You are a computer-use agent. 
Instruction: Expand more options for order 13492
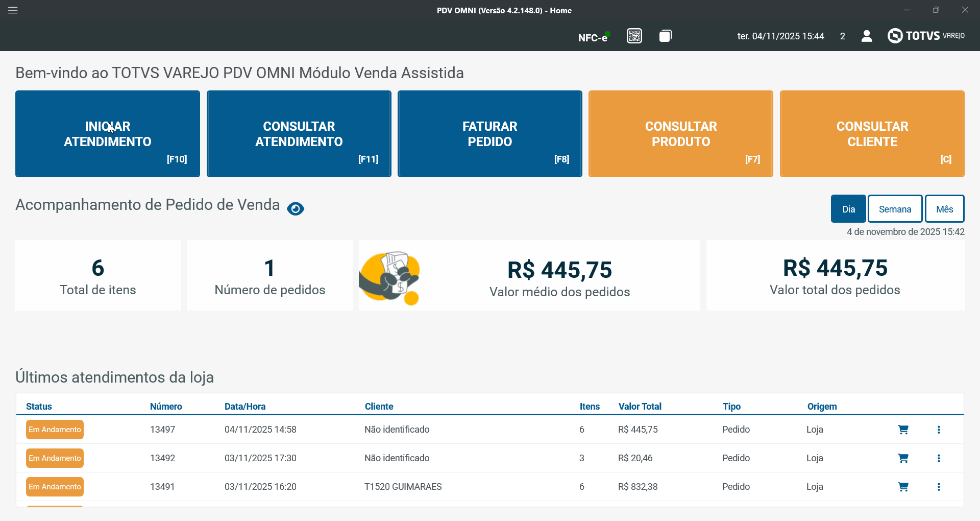point(939,458)
